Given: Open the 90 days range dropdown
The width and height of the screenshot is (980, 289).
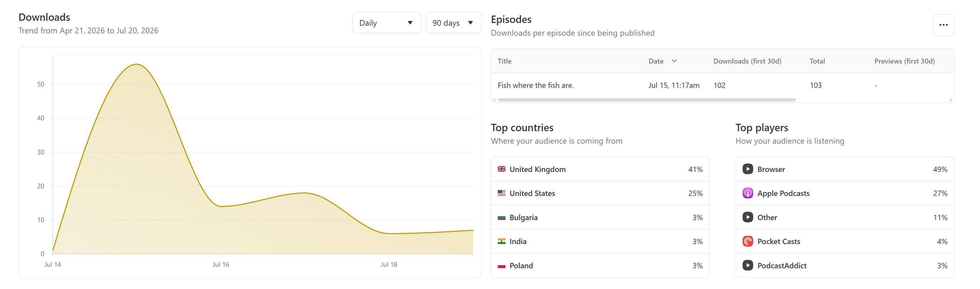Looking at the screenshot, I should (x=453, y=23).
